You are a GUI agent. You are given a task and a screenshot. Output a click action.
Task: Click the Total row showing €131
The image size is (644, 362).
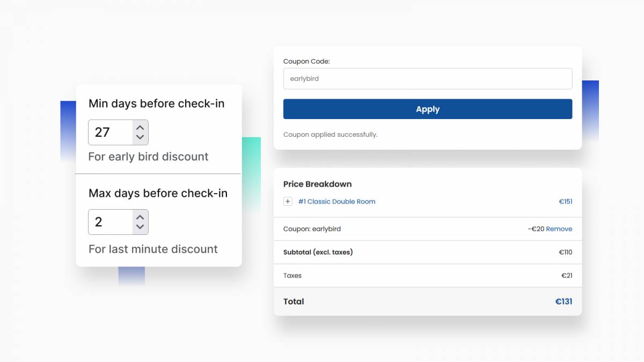pos(427,301)
